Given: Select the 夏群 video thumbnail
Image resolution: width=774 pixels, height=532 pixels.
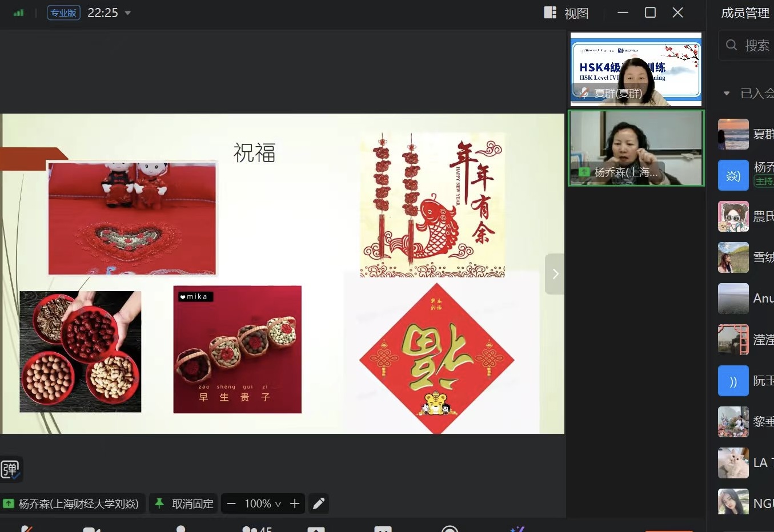Looking at the screenshot, I should click(636, 69).
